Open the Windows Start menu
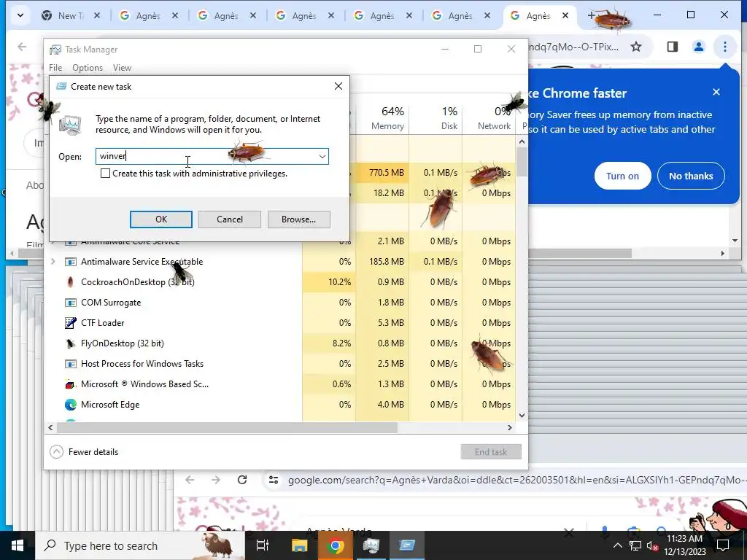This screenshot has height=560, width=747. [x=18, y=545]
